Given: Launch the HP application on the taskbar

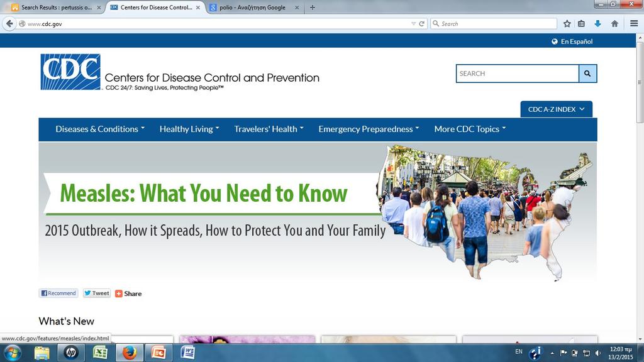Looking at the screenshot, I should [70, 353].
